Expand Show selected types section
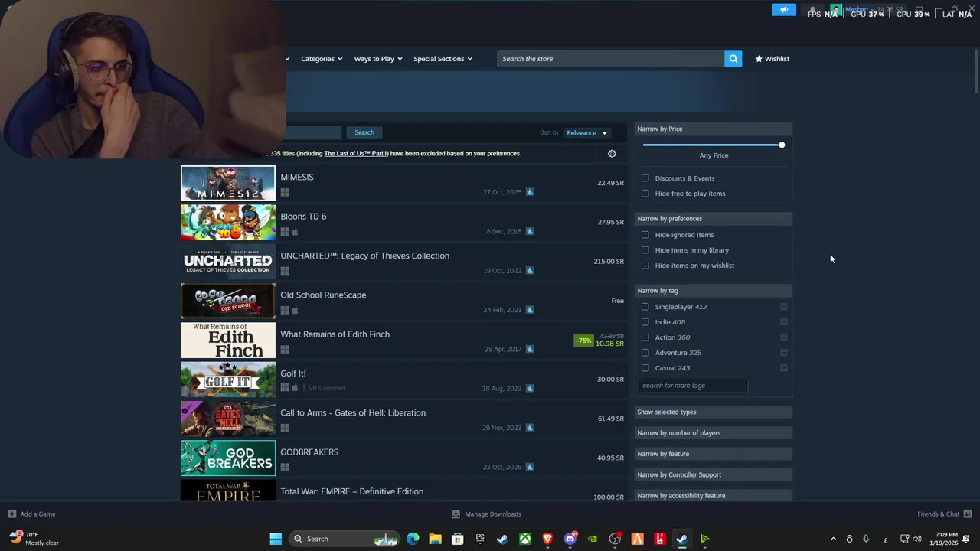Screen dimensions: 980x551 714,412
